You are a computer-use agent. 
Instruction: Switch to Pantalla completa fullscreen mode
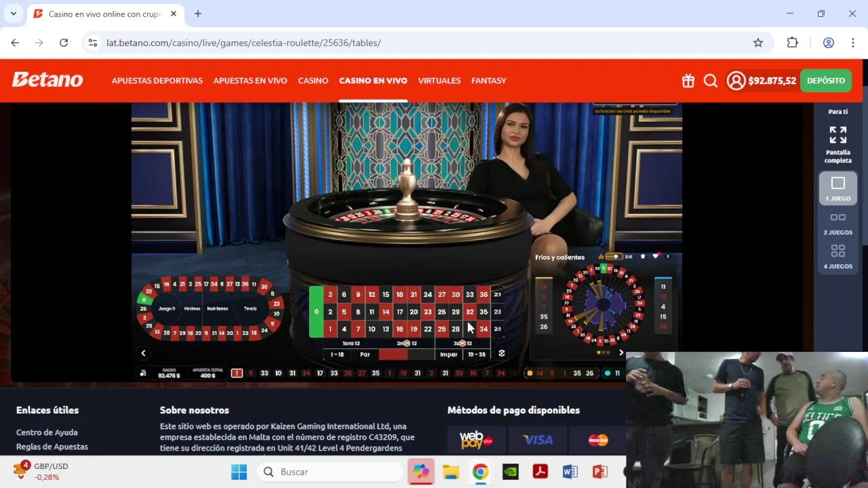pos(838,144)
